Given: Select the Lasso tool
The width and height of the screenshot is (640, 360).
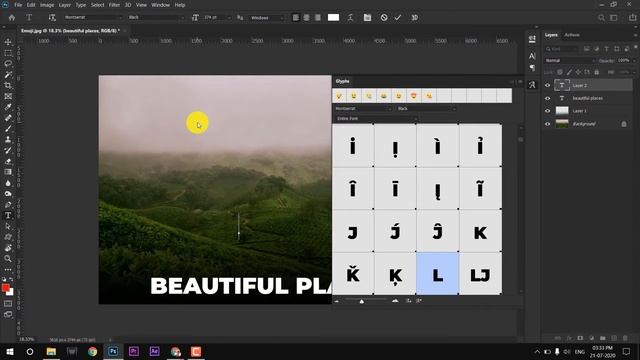Looking at the screenshot, I should 8,64.
